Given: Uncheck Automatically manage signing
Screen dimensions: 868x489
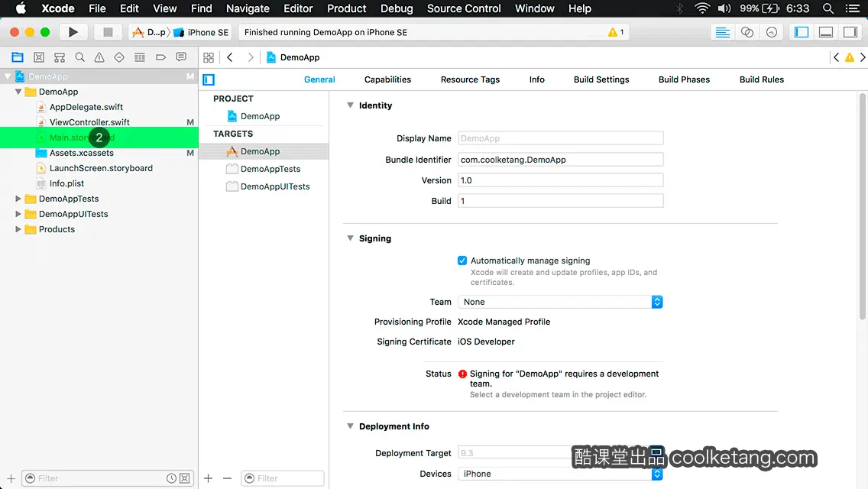Looking at the screenshot, I should coord(462,261).
